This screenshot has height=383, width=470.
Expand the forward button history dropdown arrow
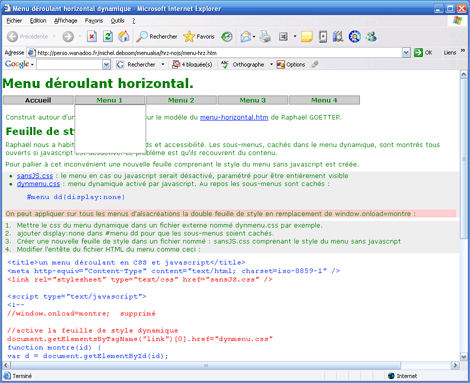click(x=79, y=36)
